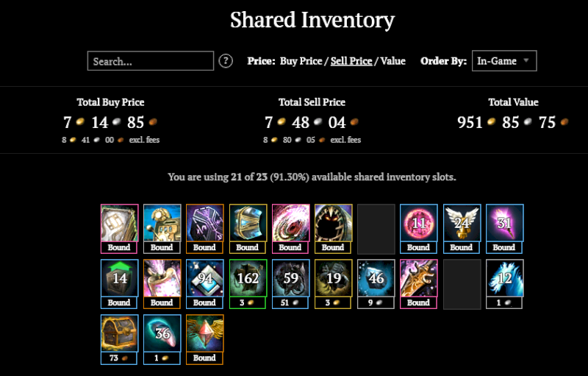Click the ornate golden weapon item
The image size is (588, 376).
(419, 278)
